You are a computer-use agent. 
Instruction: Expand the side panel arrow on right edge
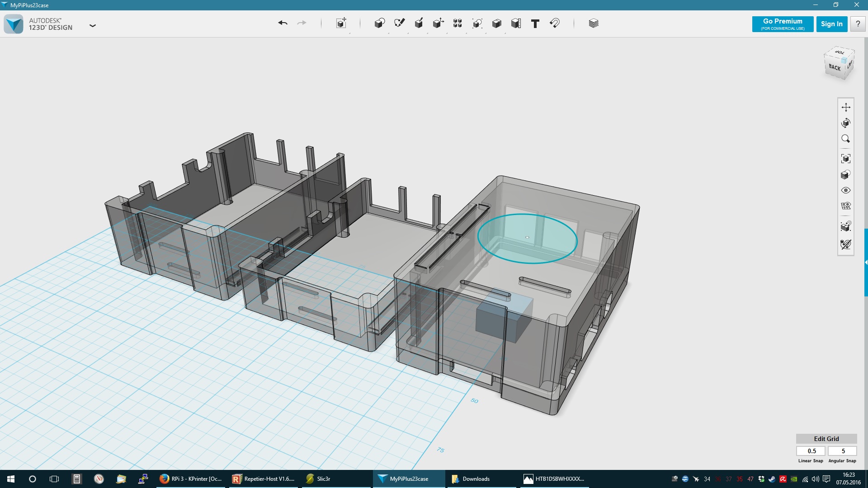click(x=866, y=263)
